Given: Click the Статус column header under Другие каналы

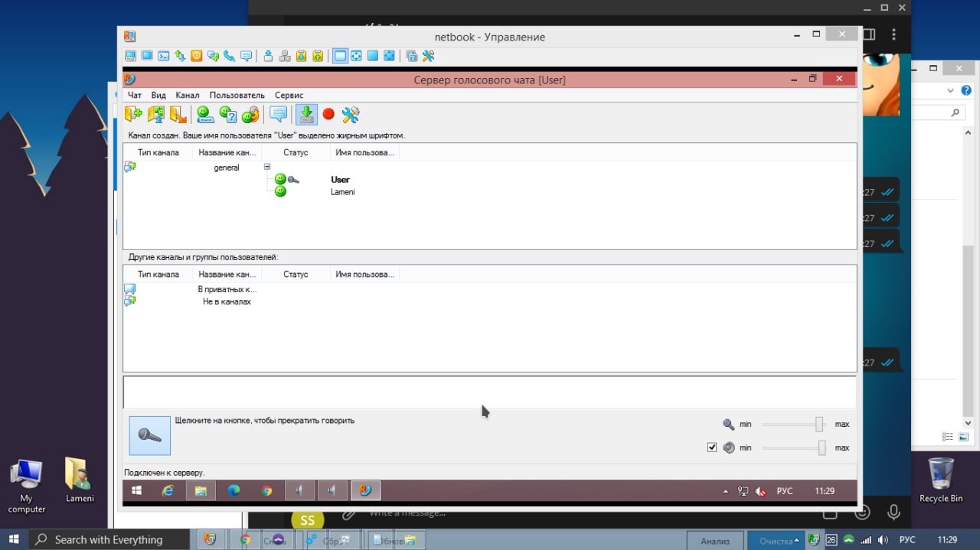Looking at the screenshot, I should [x=296, y=274].
